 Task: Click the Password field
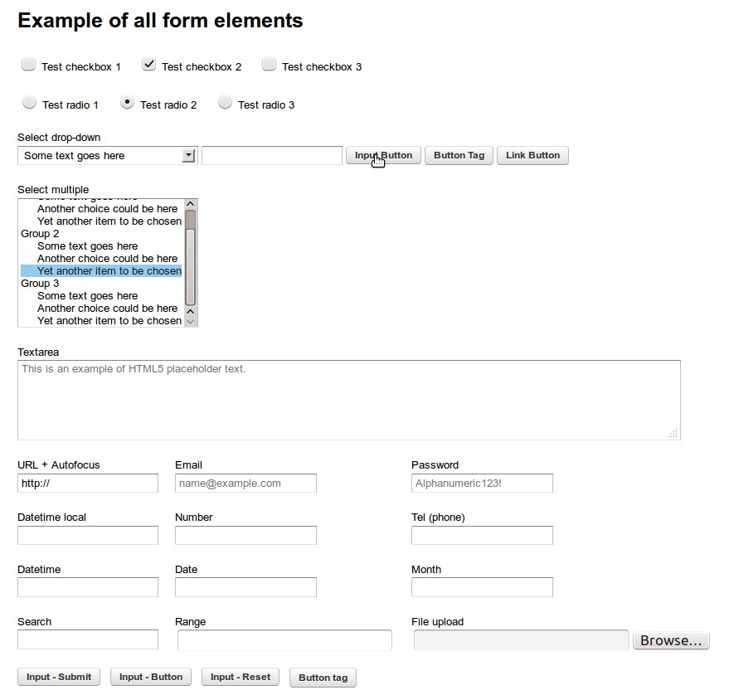[x=482, y=484]
